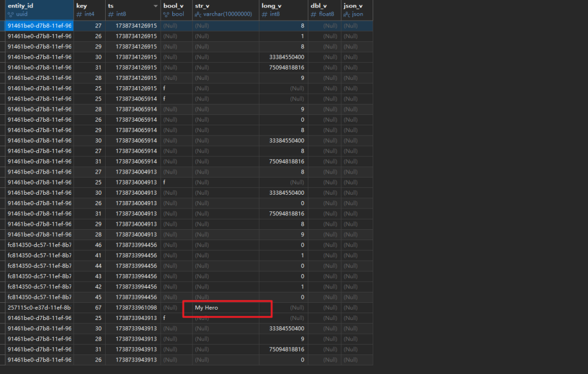Select the str_v column header
588x374 pixels.
coord(226,10)
